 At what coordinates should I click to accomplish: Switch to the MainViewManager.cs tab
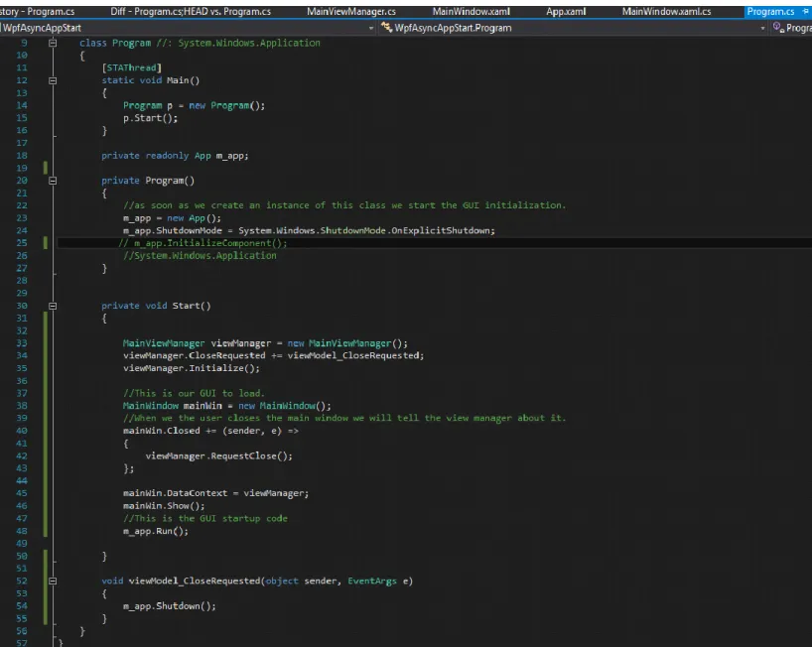(x=351, y=11)
